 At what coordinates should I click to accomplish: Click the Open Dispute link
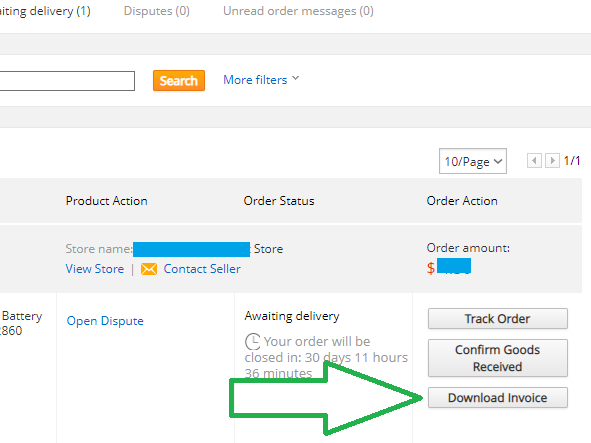[x=105, y=321]
